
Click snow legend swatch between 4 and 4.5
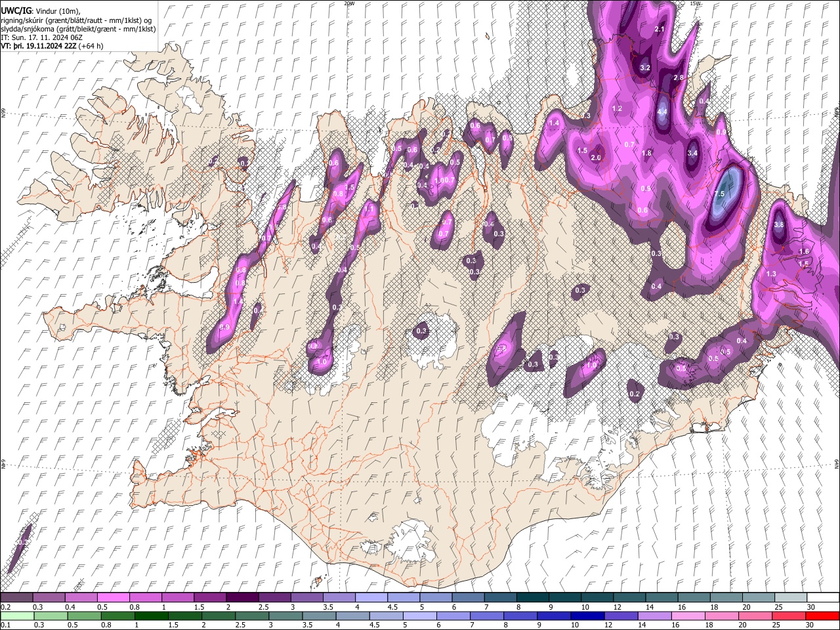[x=371, y=598]
